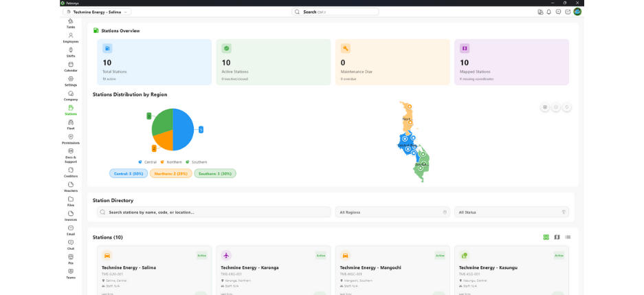Click the Central: 5 (50%) region chip
644x295 pixels.
tap(129, 173)
